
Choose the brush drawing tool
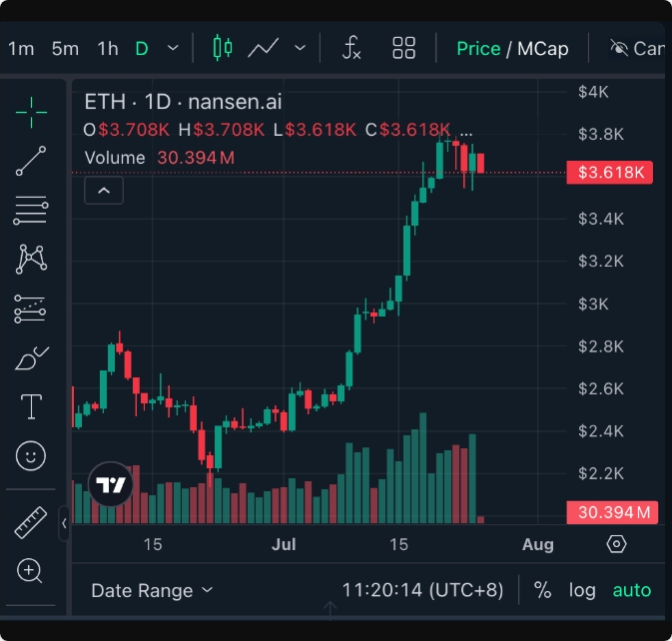pos(31,357)
